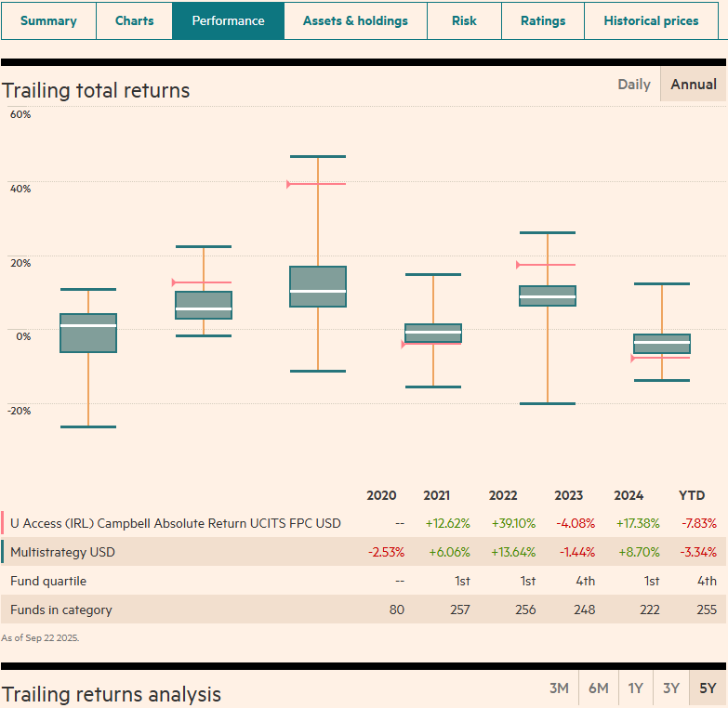Select the Performance tab
The image size is (728, 708).
point(228,20)
